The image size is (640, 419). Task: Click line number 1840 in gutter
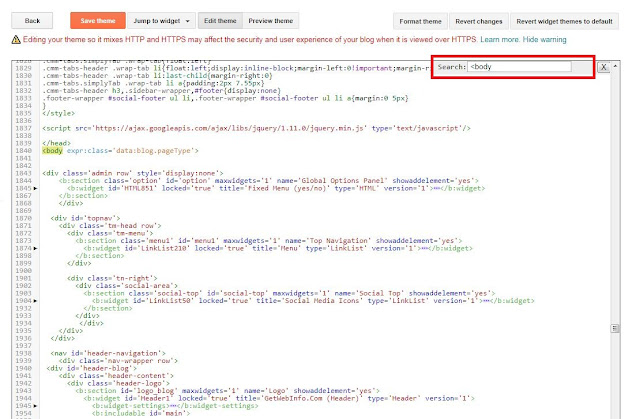click(23, 151)
